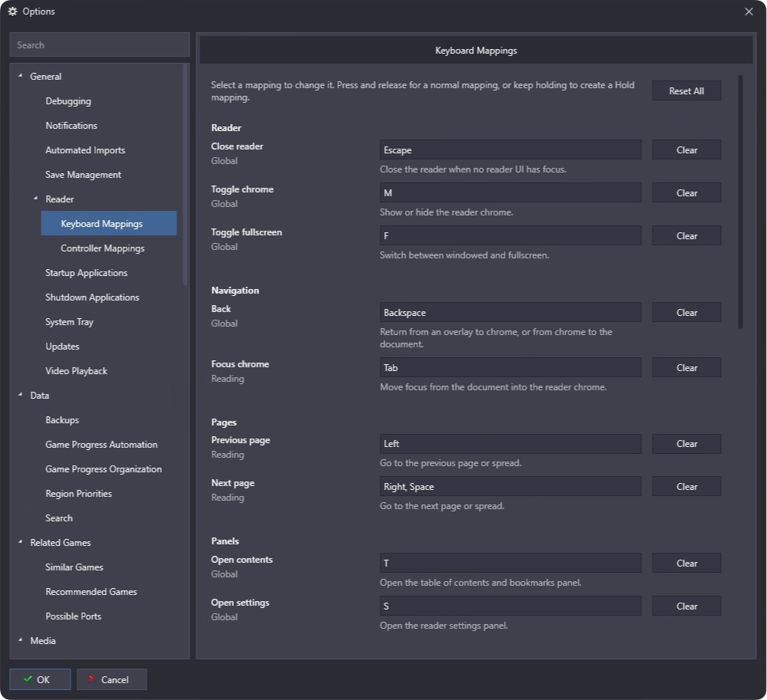Clear the Back navigation mapping
This screenshot has width=767, height=700.
coord(686,312)
